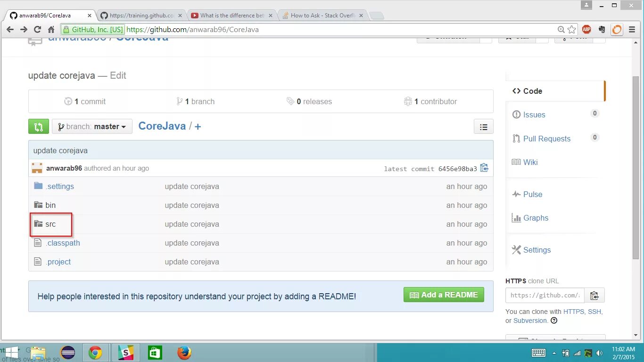Open the Adblock Plus extension
The width and height of the screenshot is (644, 362).
tap(586, 29)
